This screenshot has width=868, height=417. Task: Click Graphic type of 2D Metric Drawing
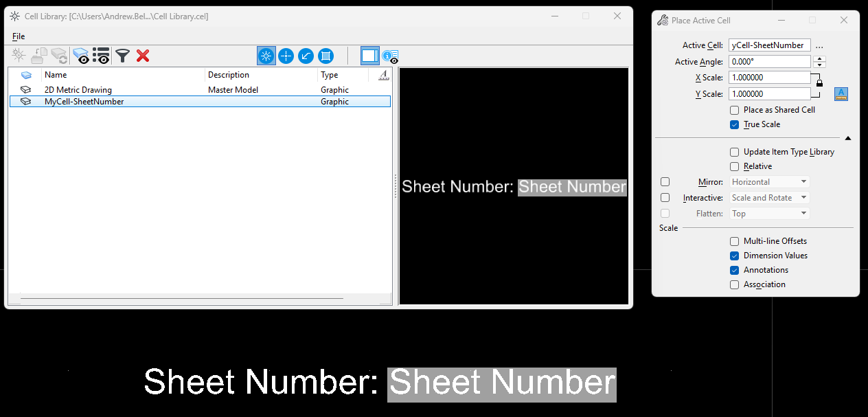click(x=334, y=90)
